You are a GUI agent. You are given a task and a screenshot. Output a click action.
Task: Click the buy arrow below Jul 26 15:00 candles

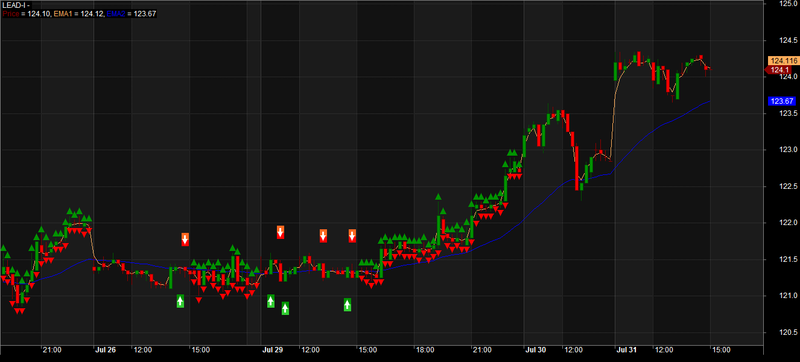180,301
